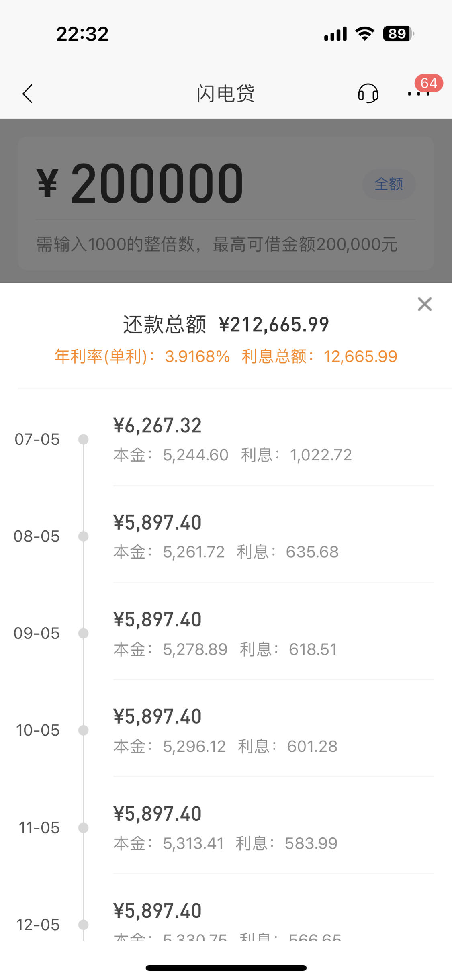Tap the back arrow icon
This screenshot has height=980, width=452.
[x=27, y=94]
